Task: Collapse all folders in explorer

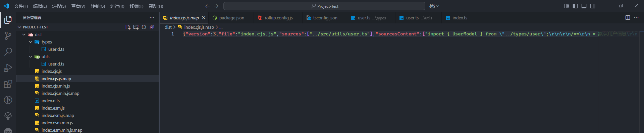Action: click(152, 27)
